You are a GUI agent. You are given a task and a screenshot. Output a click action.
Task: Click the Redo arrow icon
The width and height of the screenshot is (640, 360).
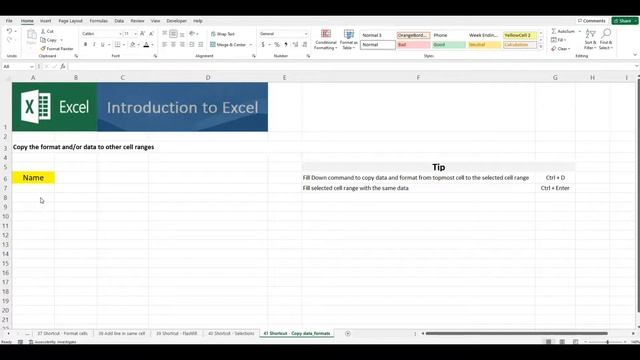[x=9, y=40]
